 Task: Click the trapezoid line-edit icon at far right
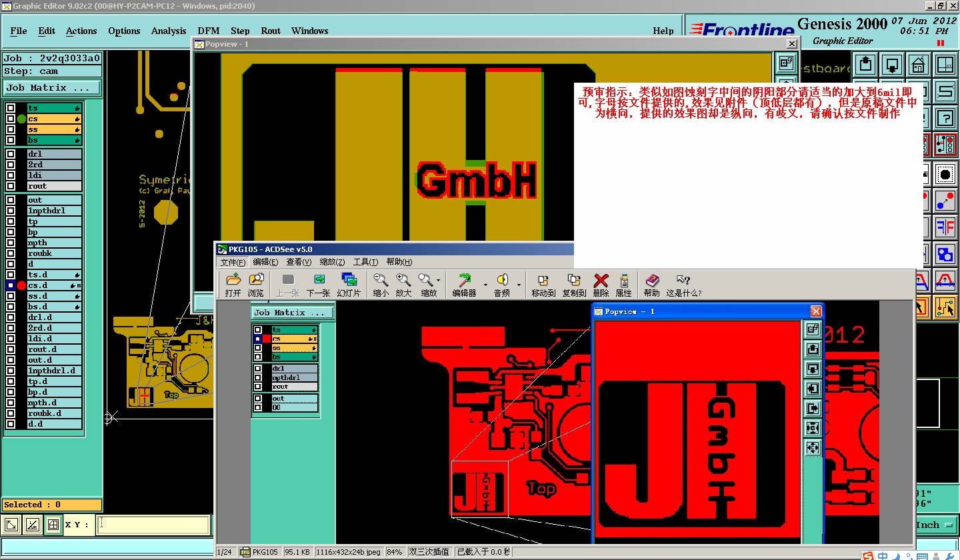pyautogui.click(x=945, y=280)
